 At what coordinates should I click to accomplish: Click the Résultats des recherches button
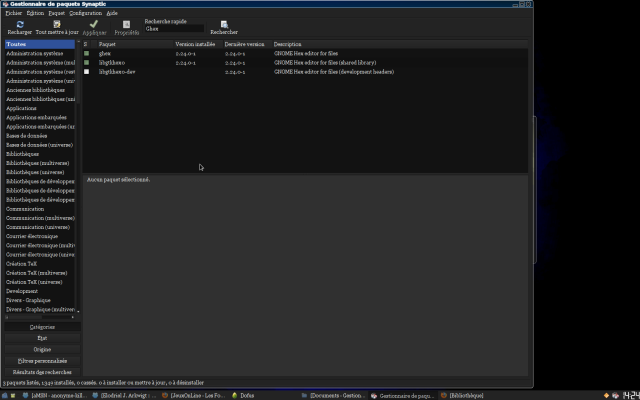(42, 371)
